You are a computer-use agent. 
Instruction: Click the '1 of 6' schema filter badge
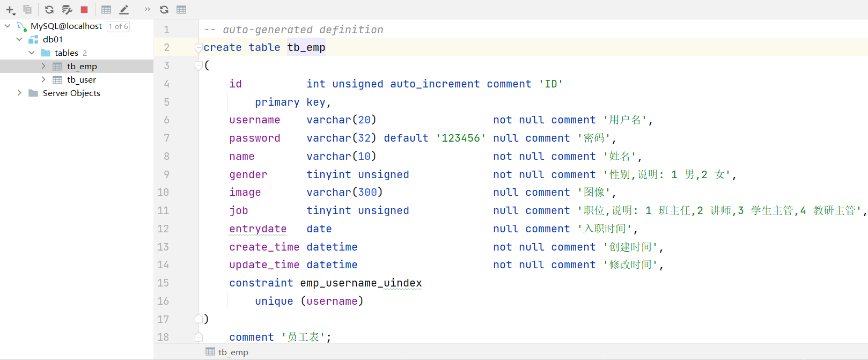click(x=118, y=26)
